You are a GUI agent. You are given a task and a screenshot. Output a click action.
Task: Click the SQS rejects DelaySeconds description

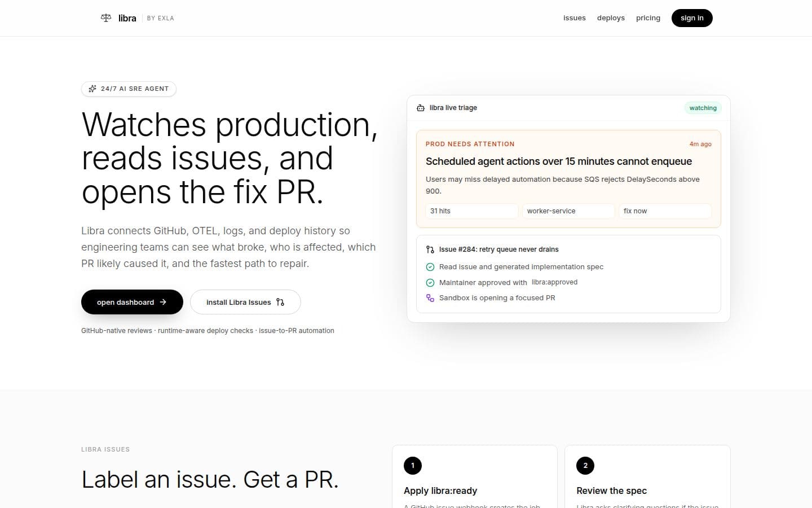tap(563, 185)
